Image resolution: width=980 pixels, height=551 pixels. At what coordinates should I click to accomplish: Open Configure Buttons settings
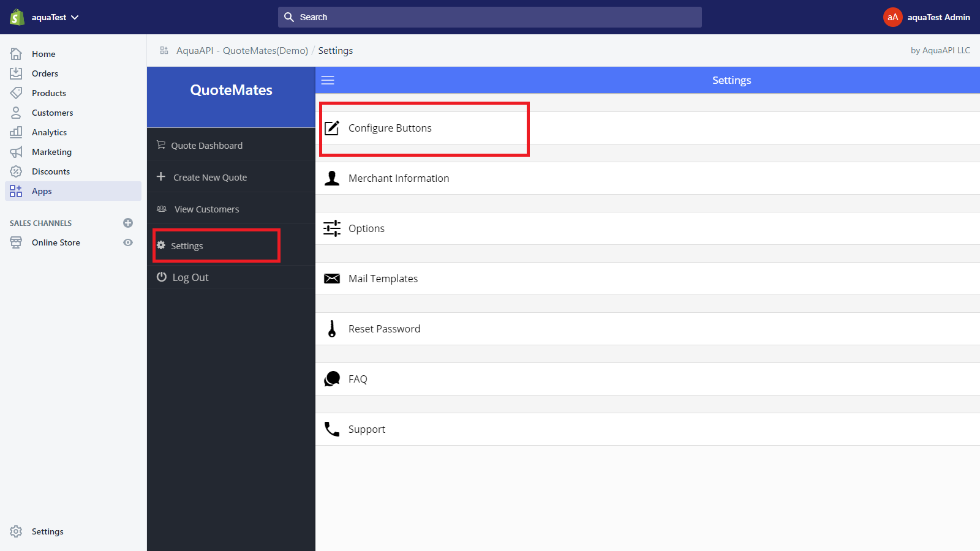[x=647, y=128]
